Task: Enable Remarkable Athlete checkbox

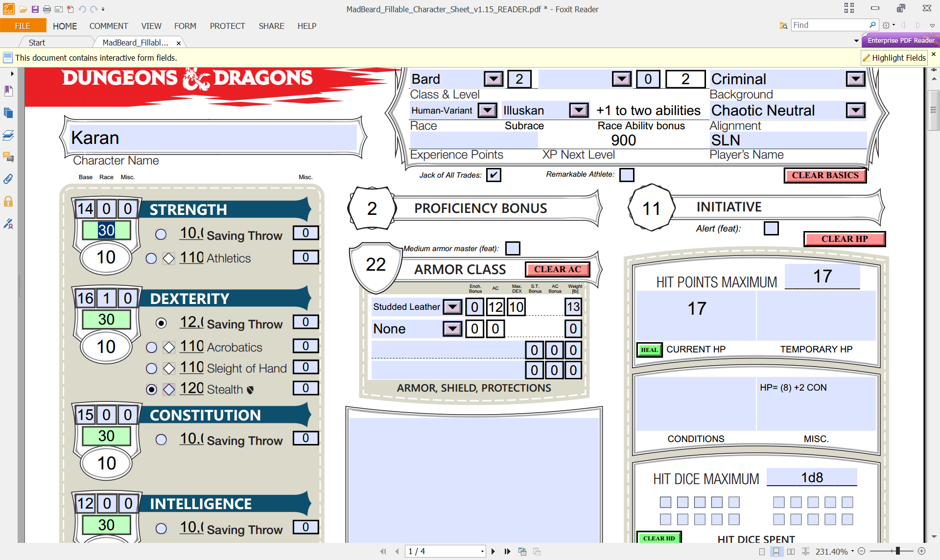Action: [627, 175]
